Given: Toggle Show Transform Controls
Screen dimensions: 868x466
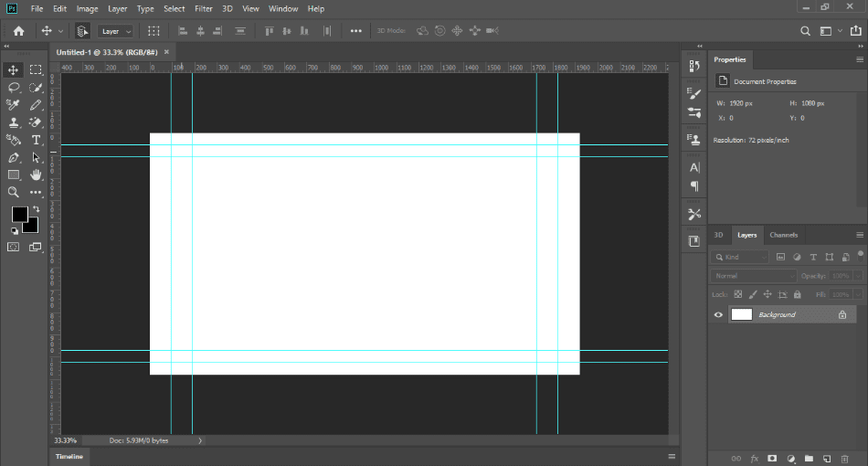Looking at the screenshot, I should point(153,31).
